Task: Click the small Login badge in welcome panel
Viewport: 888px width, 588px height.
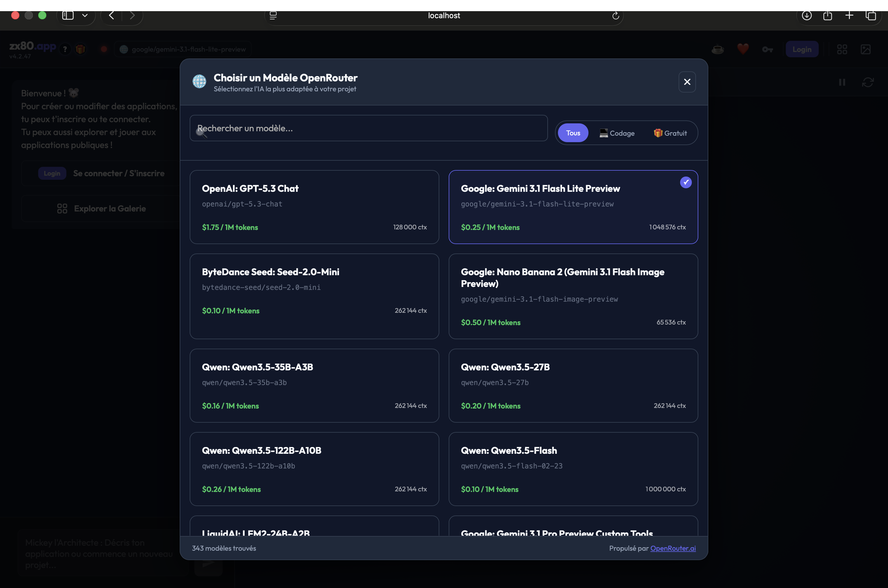Action: coord(52,173)
